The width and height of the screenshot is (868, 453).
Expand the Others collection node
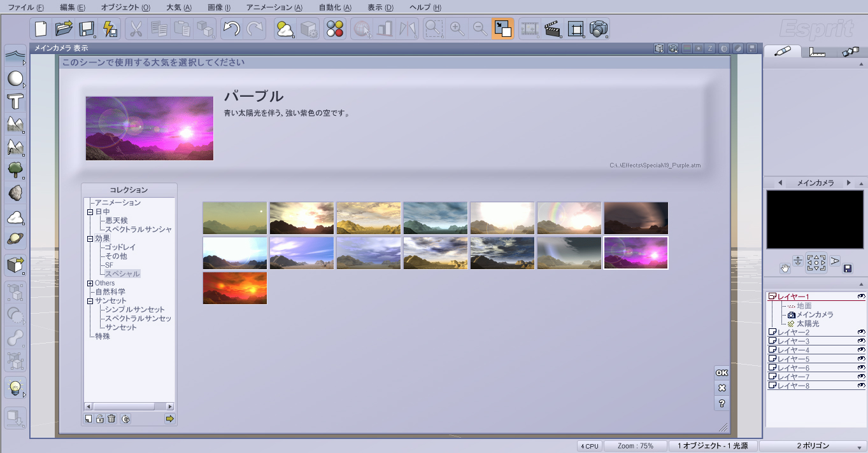pyautogui.click(x=90, y=283)
